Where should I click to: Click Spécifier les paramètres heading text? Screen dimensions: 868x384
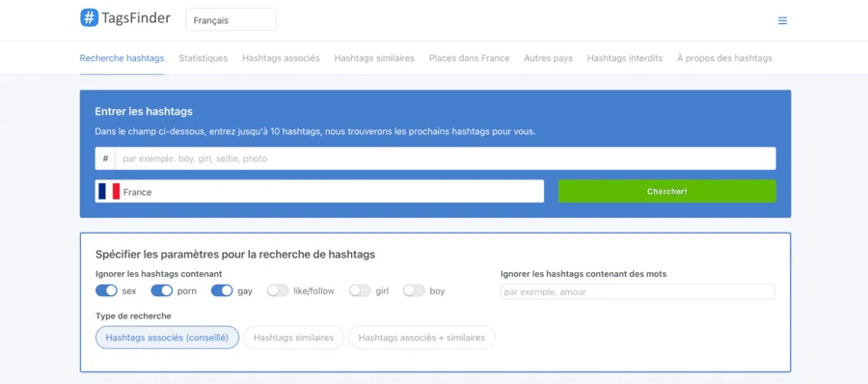point(235,255)
